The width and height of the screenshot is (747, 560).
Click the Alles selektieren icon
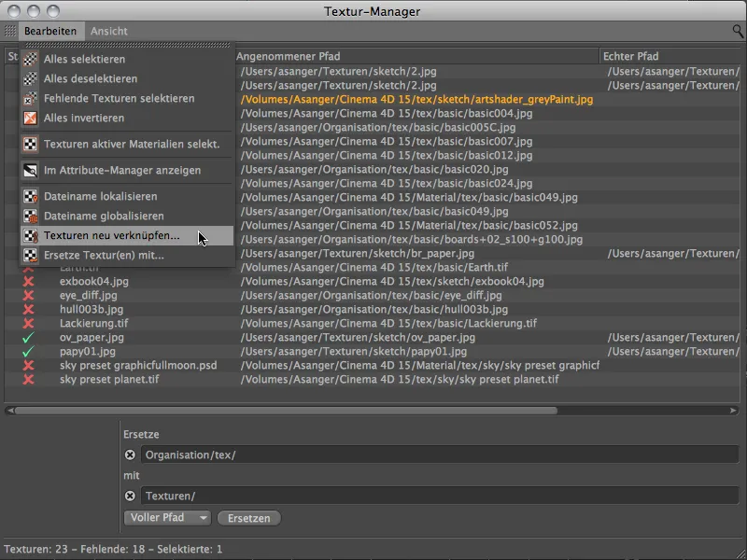31,59
